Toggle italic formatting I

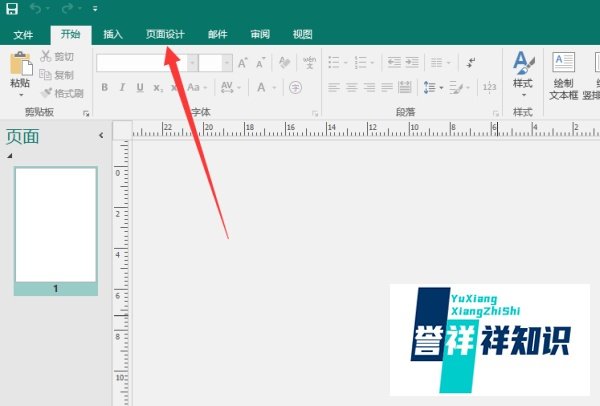tap(122, 88)
